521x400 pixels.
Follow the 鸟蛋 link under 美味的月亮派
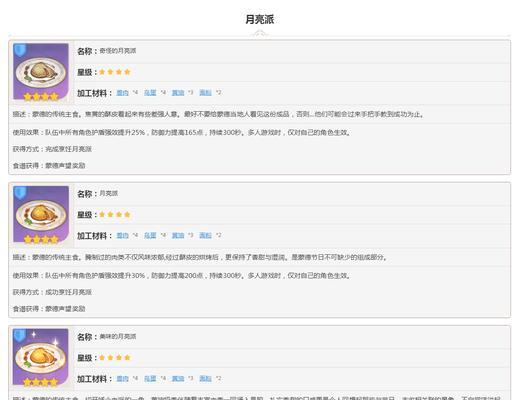click(150, 379)
